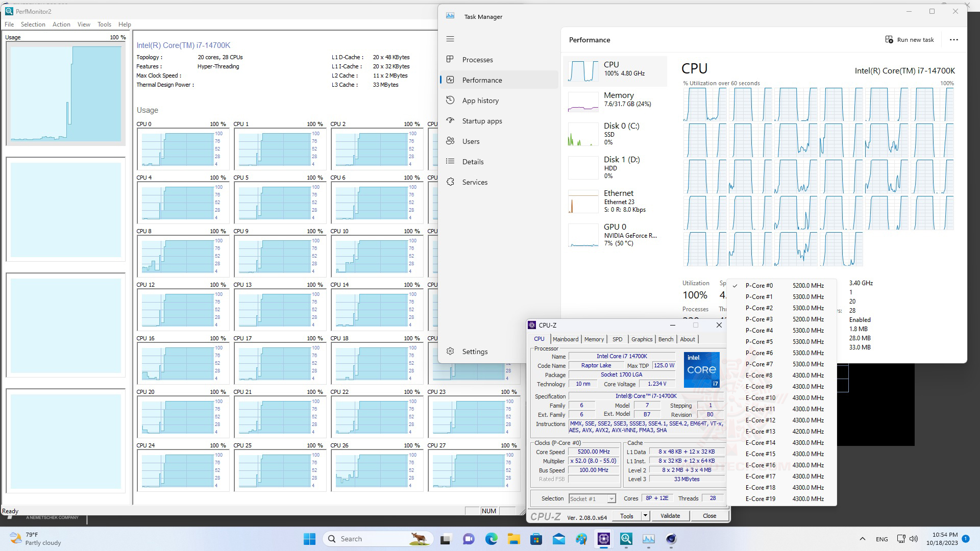The height and width of the screenshot is (551, 980).
Task: Open App history in Task Manager
Action: (x=480, y=101)
